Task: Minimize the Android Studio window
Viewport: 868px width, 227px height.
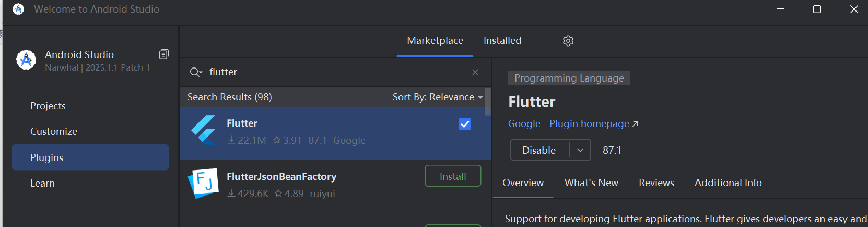Action: tap(780, 9)
